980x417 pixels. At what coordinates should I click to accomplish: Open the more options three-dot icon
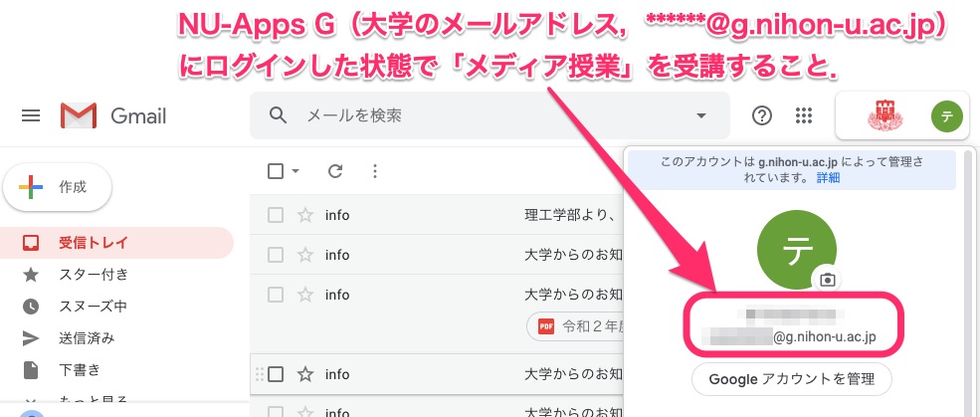coord(374,170)
